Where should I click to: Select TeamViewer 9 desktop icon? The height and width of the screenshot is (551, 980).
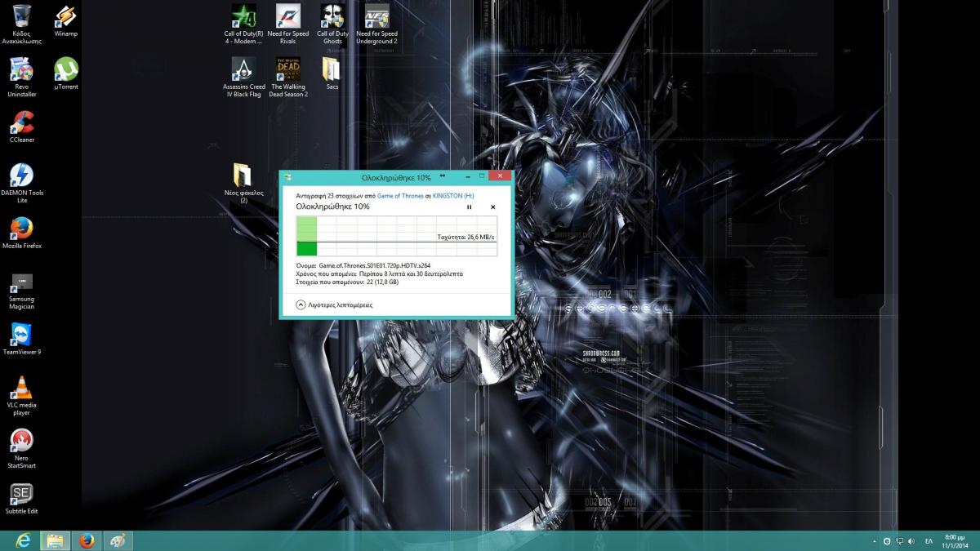22,339
